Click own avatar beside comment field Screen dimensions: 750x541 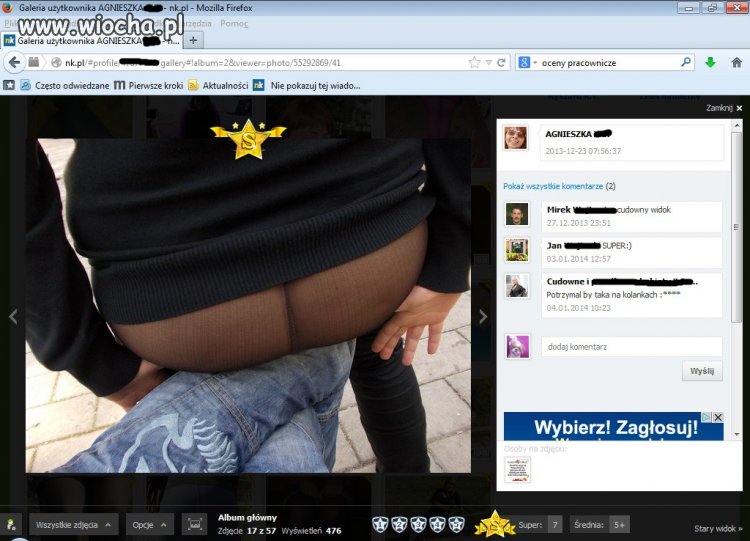(x=518, y=347)
